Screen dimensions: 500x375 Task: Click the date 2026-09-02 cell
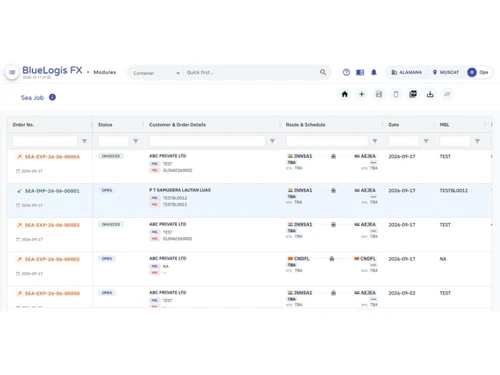[x=402, y=293]
